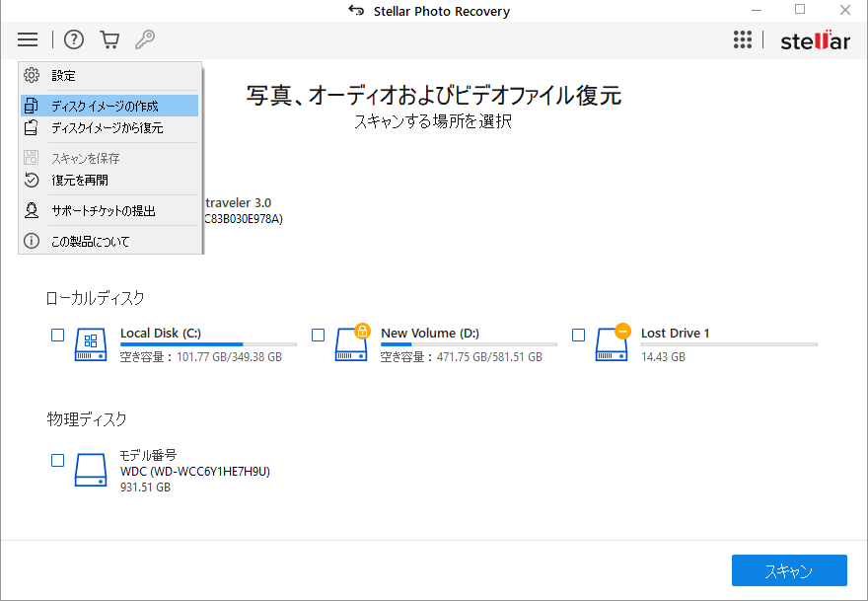Click the 931.51 GB size text
The image size is (868, 601).
145,488
